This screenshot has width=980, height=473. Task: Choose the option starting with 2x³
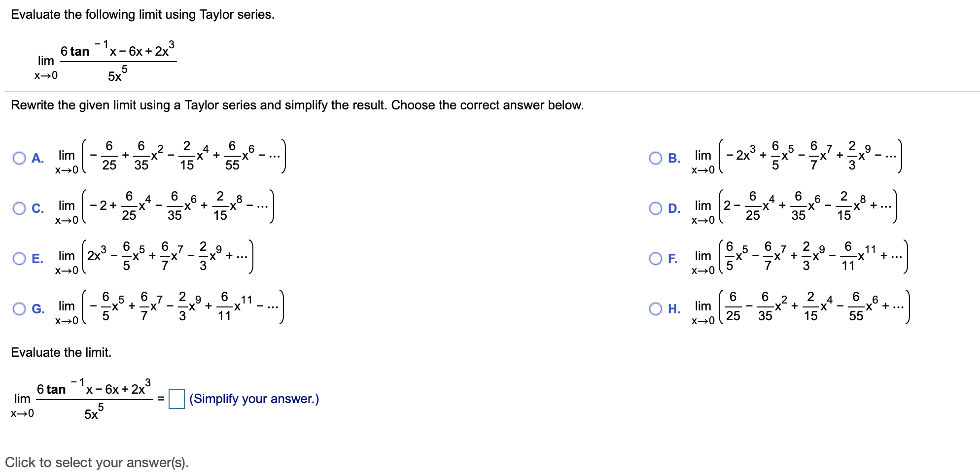[x=20, y=259]
